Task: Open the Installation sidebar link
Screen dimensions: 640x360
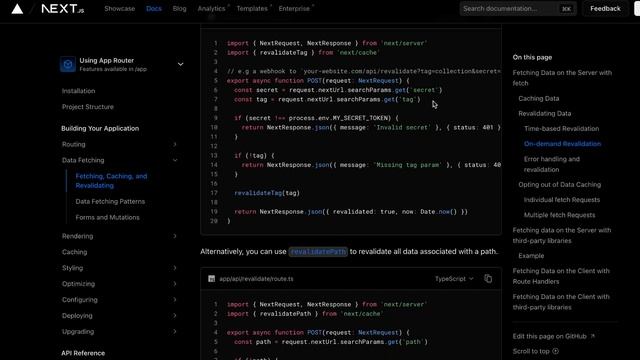Action: 78,91
